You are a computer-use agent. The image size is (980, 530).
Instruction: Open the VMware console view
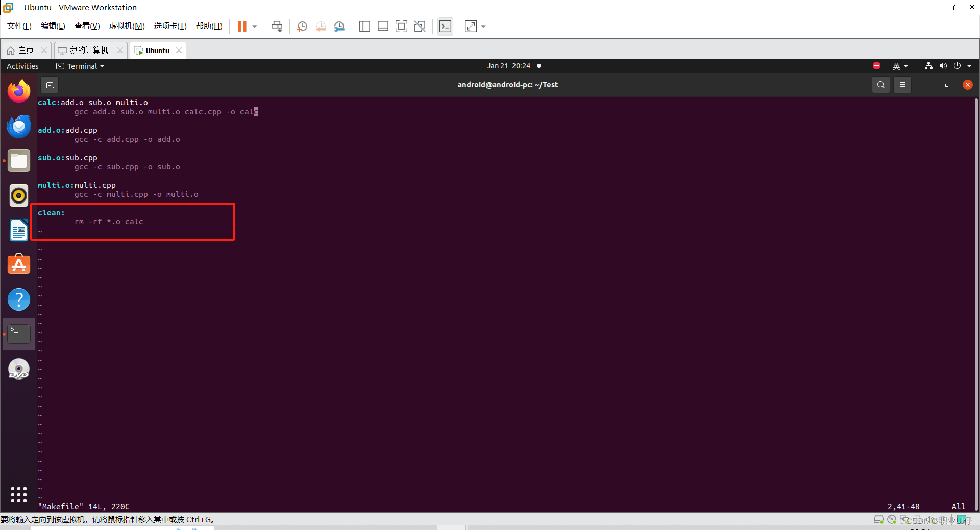(x=445, y=26)
